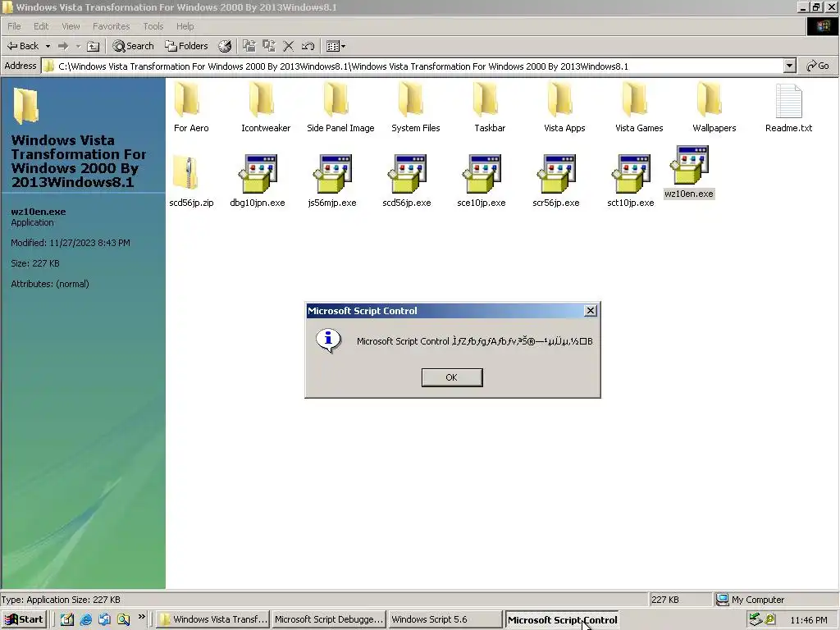840x630 pixels.
Task: Click the Windows flag logo throbber
Action: click(822, 26)
